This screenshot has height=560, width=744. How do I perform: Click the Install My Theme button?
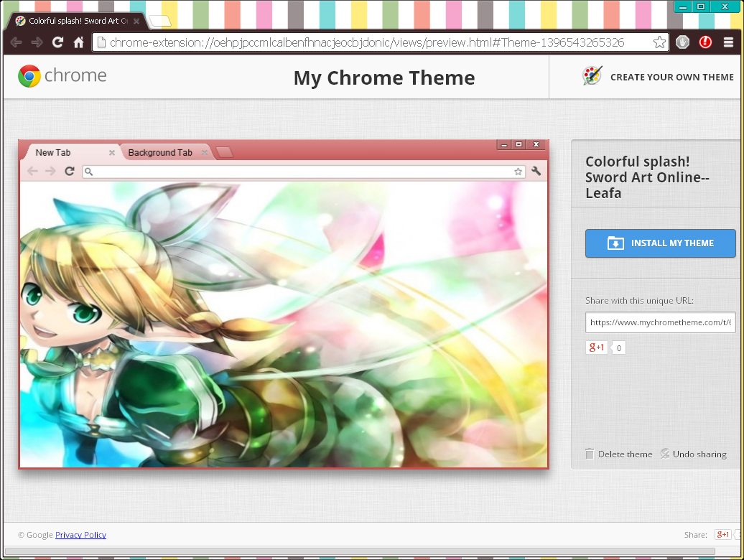[660, 243]
